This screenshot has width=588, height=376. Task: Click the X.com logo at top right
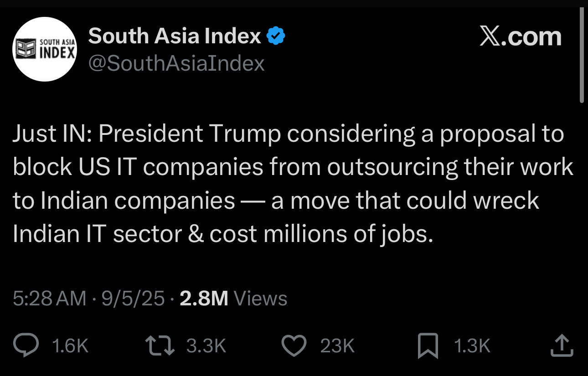[521, 36]
